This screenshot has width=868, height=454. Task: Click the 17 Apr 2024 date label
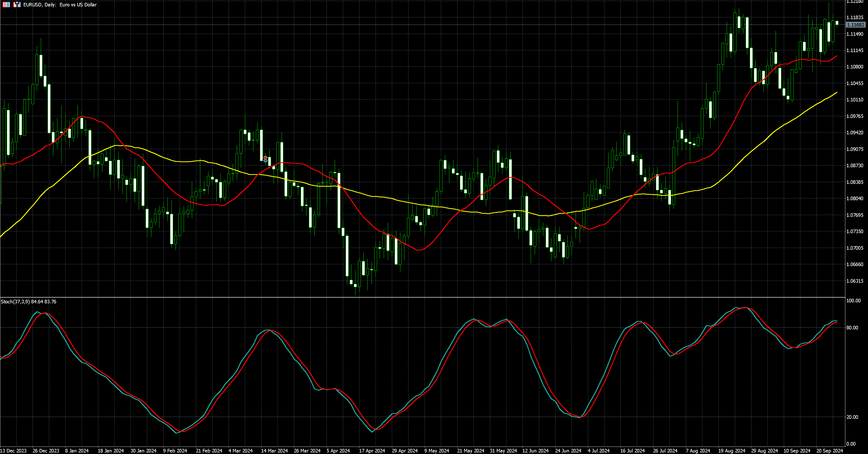pyautogui.click(x=372, y=451)
